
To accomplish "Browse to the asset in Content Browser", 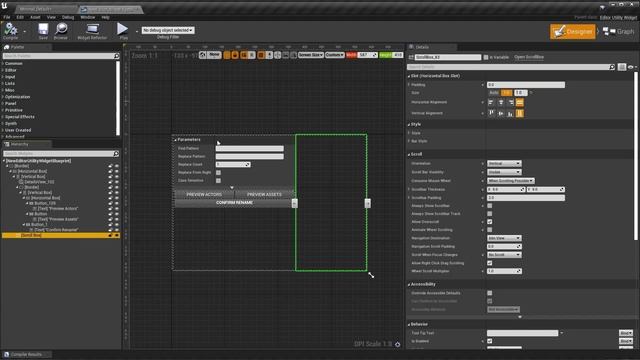I will click(x=61, y=31).
